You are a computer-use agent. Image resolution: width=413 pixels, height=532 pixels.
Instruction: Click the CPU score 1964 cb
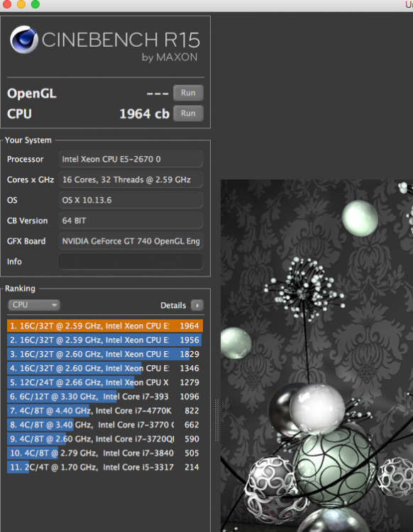(144, 113)
